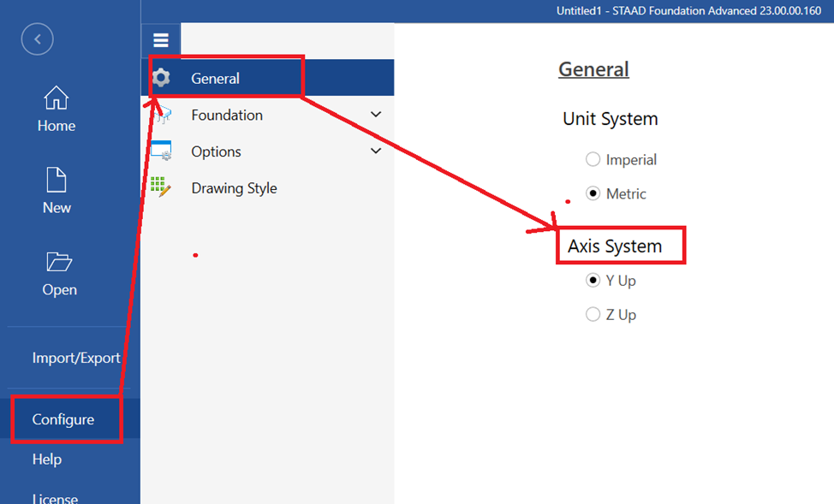Open the Options settings category
The height and width of the screenshot is (504, 834).
point(267,151)
